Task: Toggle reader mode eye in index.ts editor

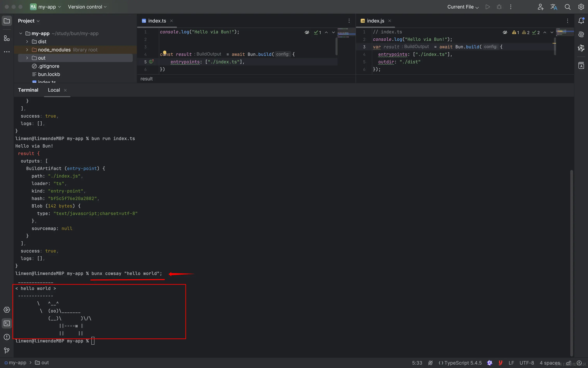Action: tap(307, 32)
